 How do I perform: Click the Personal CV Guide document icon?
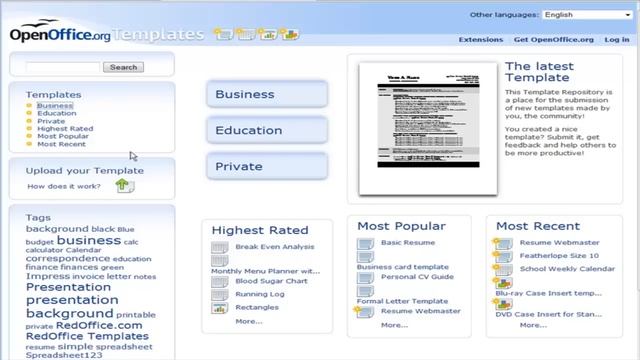pos(365,278)
